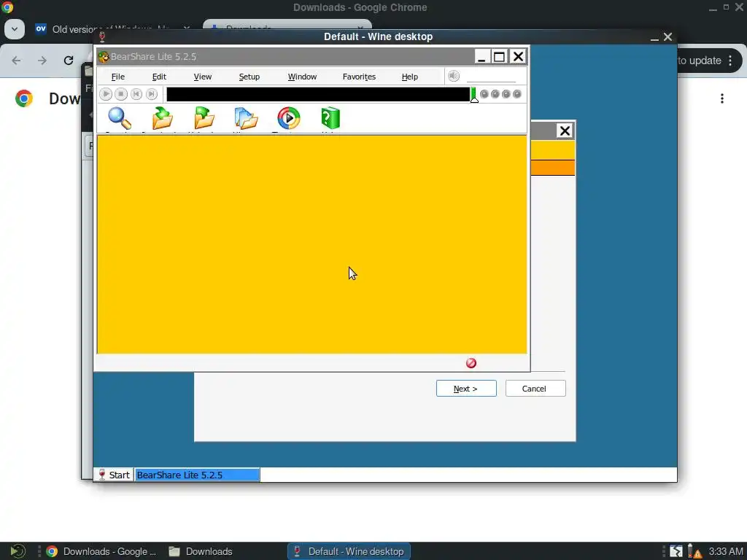The width and height of the screenshot is (747, 560).
Task: Open the Library folders icon in BearShare
Action: tap(246, 118)
